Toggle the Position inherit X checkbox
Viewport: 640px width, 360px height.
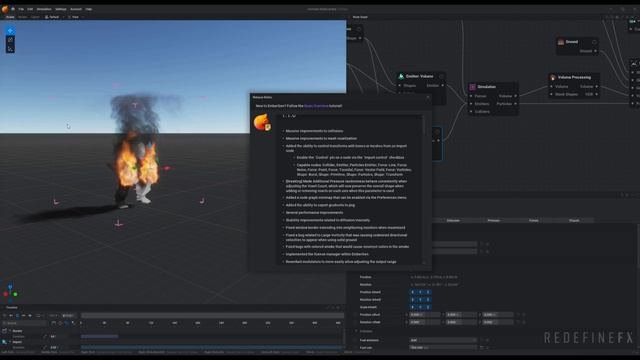(x=412, y=292)
